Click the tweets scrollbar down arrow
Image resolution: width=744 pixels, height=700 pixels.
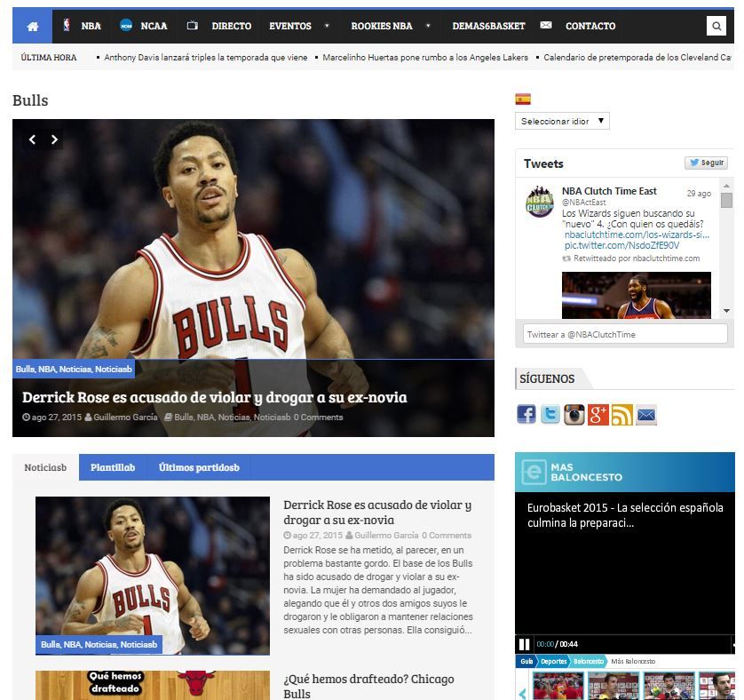tap(726, 311)
